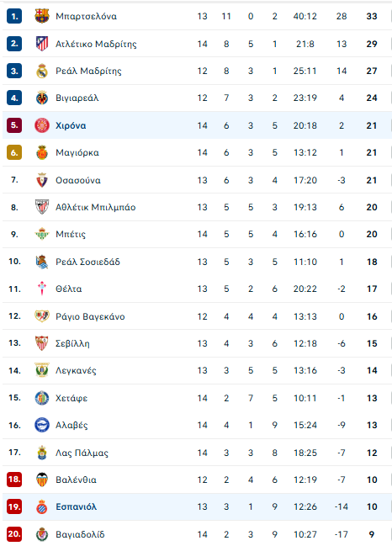Click the Espanyol crest icon

42,506
